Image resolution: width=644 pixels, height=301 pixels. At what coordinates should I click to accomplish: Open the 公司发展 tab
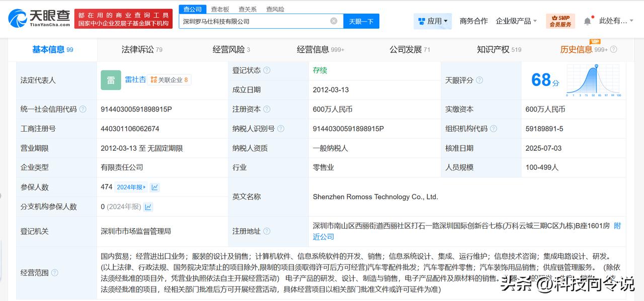click(x=410, y=49)
